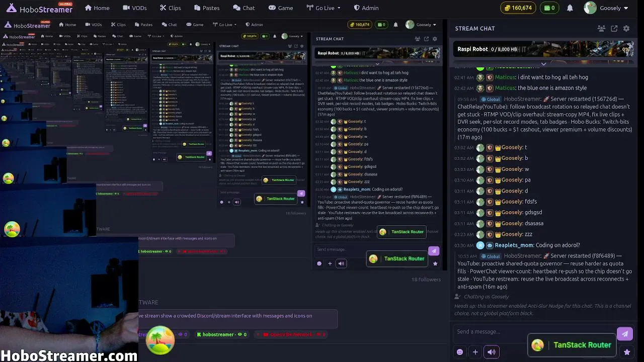Screen dimensions: 644x362
Task: Click the star icon beside the large TanStack Router badge
Action: click(627, 352)
